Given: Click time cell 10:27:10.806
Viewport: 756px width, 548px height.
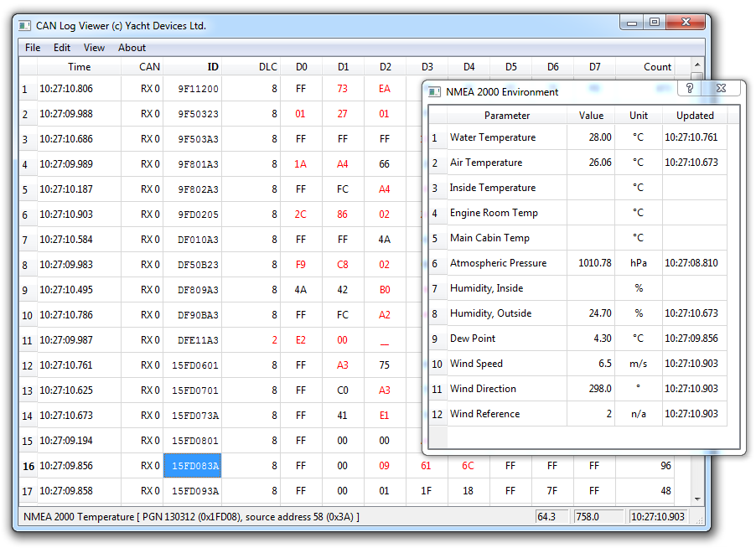Looking at the screenshot, I should coord(79,89).
